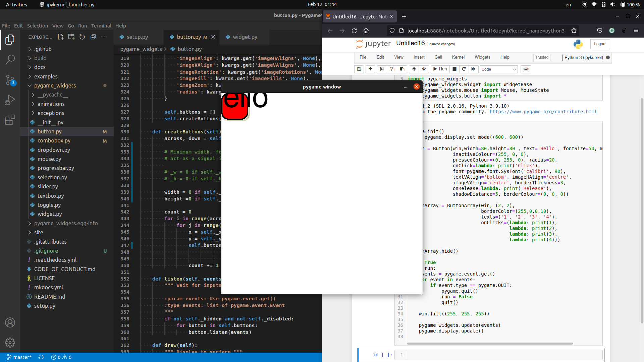Viewport: 644px width, 362px height.
Task: Open Source Control view showing 3 changes
Action: click(10, 80)
